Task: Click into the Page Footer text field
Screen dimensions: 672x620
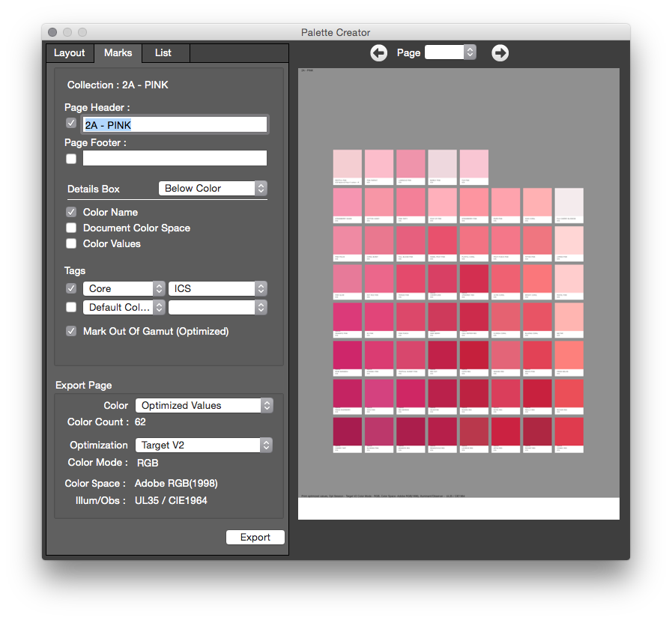Action: click(175, 158)
